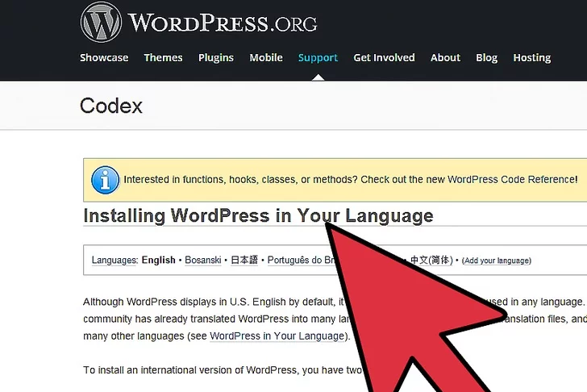Click the Add your language link
Viewport: 587px width, 392px height.
[x=497, y=261]
